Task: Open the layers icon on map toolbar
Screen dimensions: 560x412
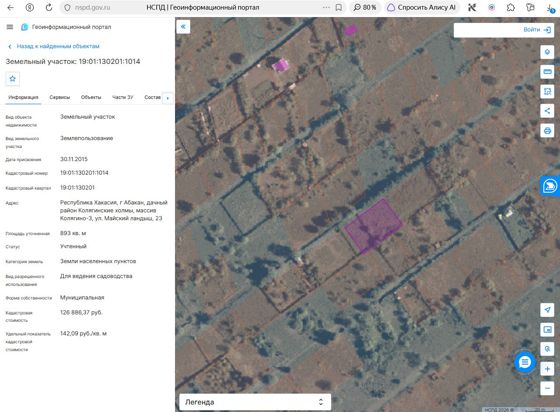Action: (547, 52)
